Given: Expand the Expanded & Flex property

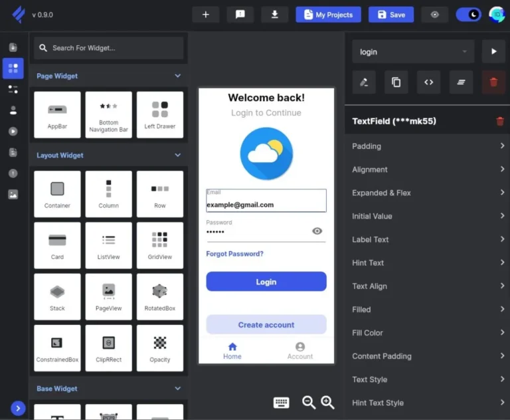Looking at the screenshot, I should [428, 193].
